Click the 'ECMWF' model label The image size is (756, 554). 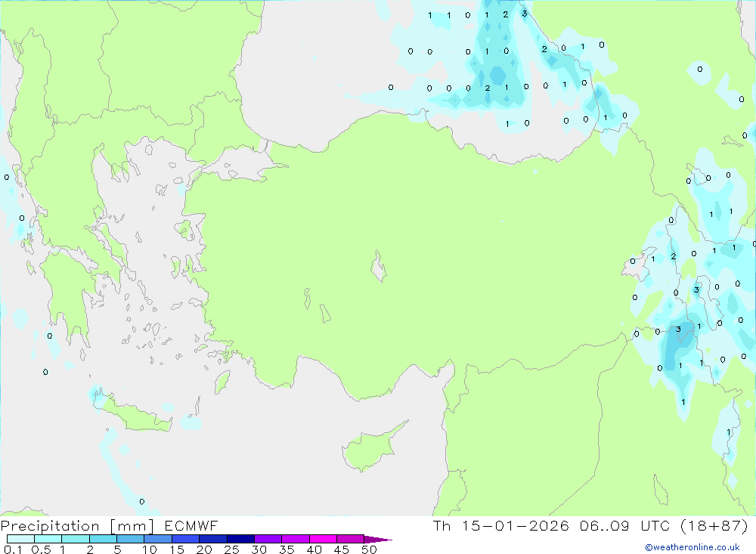[191, 526]
